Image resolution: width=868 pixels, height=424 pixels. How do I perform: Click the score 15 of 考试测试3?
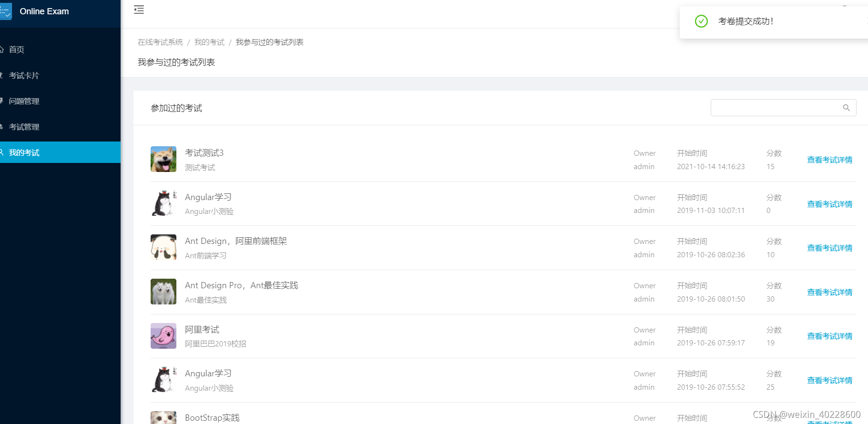pyautogui.click(x=770, y=167)
